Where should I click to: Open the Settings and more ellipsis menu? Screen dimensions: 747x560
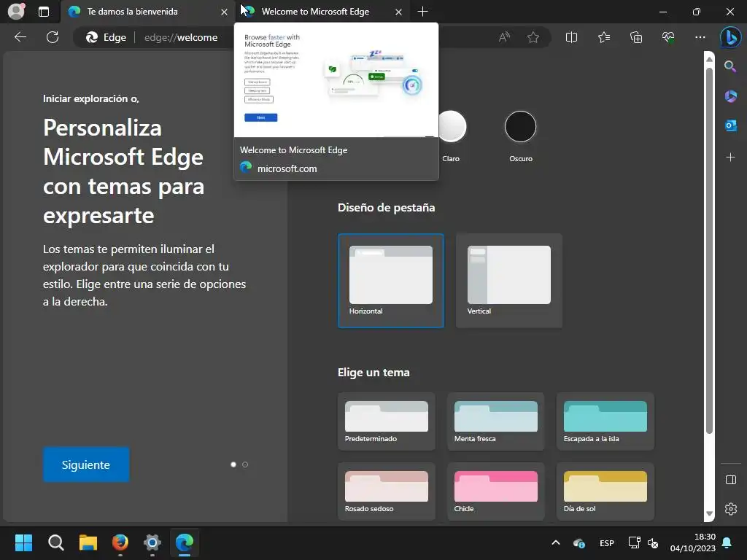(x=700, y=37)
